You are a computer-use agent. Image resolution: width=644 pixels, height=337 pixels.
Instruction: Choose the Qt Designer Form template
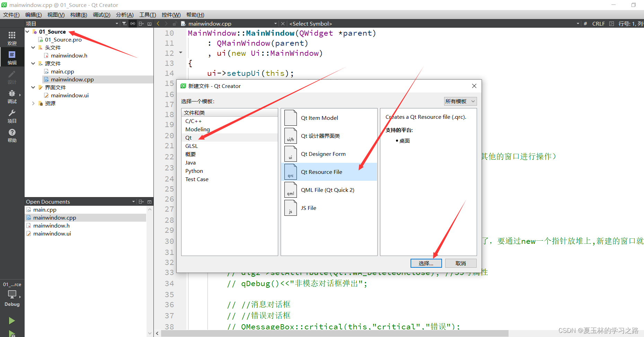[x=329, y=154]
